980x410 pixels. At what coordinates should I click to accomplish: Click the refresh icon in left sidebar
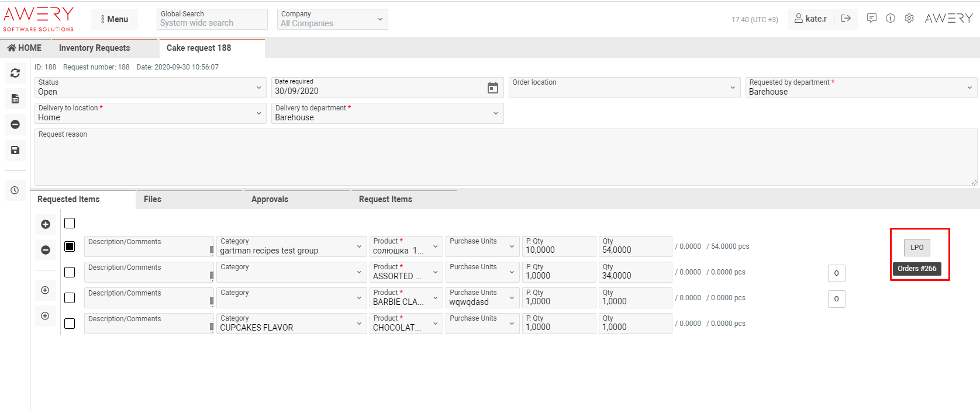click(x=15, y=73)
